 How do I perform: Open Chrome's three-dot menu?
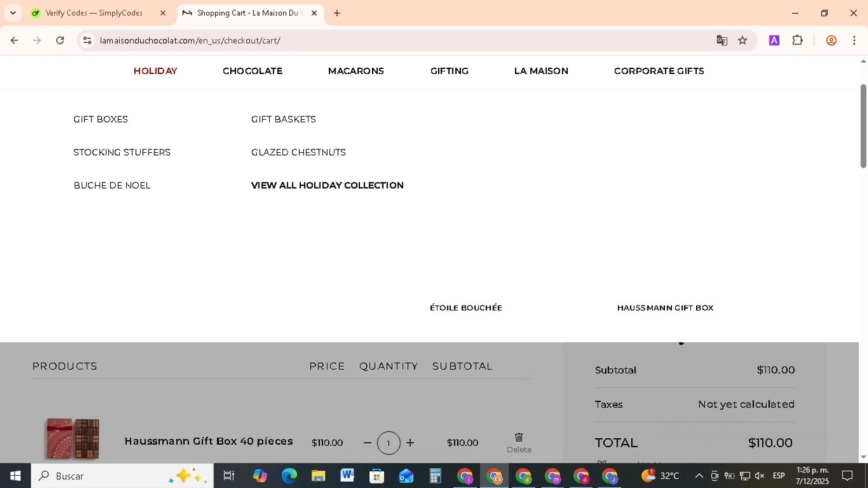click(854, 41)
